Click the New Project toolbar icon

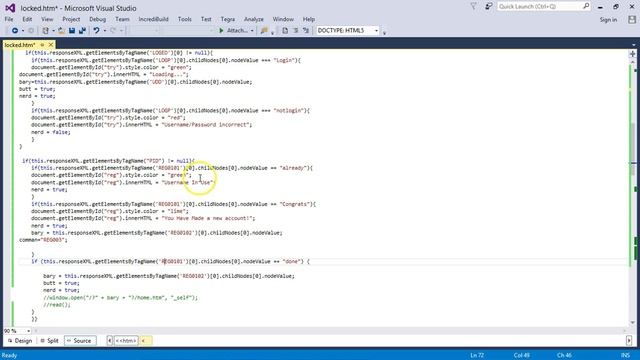click(45, 31)
